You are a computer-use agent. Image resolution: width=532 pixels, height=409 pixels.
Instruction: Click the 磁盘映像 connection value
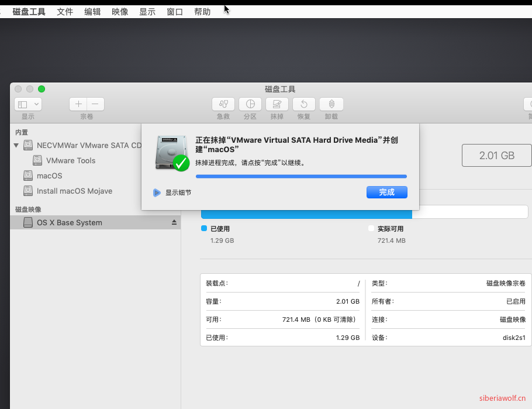[513, 319]
